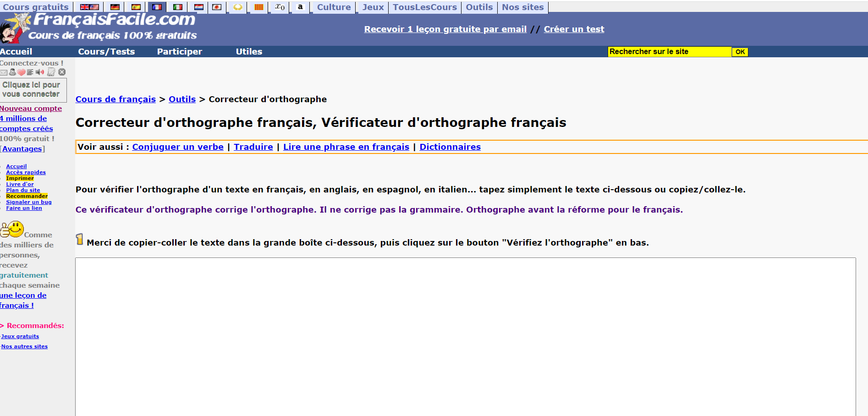
Task: Open the Cours/Tests menu
Action: point(106,52)
